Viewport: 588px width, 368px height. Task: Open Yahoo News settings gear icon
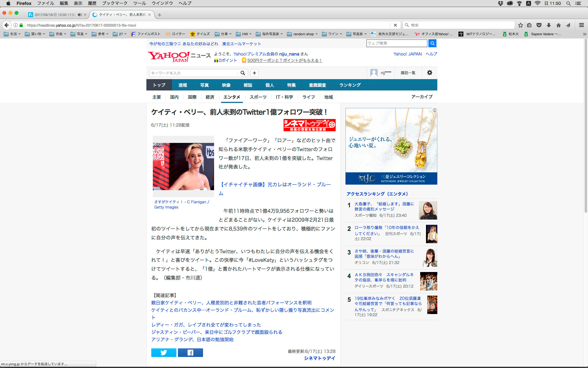click(x=429, y=73)
